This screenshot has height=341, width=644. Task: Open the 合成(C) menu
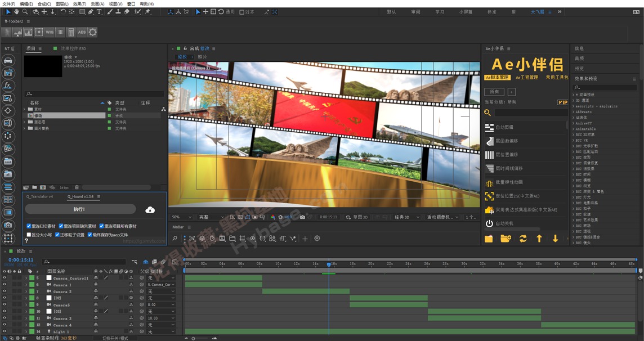coord(44,4)
